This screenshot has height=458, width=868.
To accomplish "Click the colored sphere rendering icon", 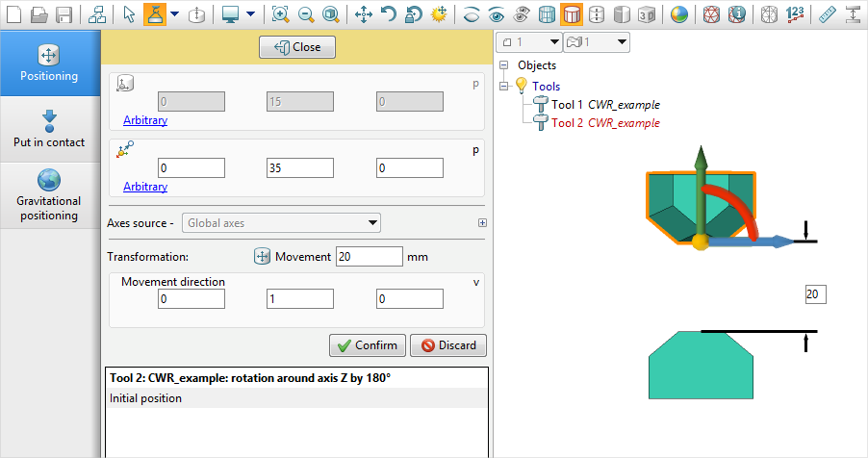I will pyautogui.click(x=679, y=14).
